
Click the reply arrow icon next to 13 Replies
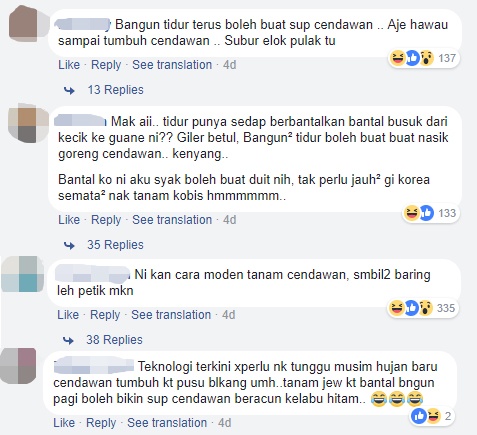[69, 90]
